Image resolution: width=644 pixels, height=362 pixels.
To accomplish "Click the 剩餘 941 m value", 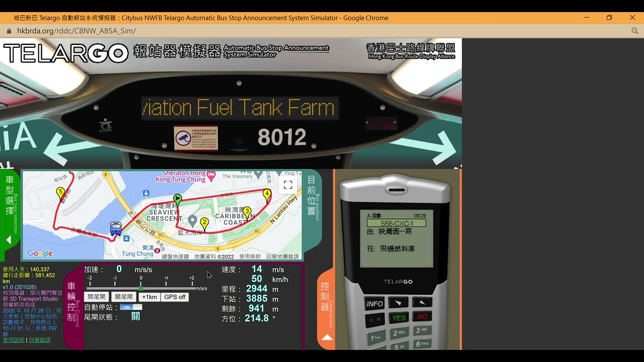I will click(256, 309).
